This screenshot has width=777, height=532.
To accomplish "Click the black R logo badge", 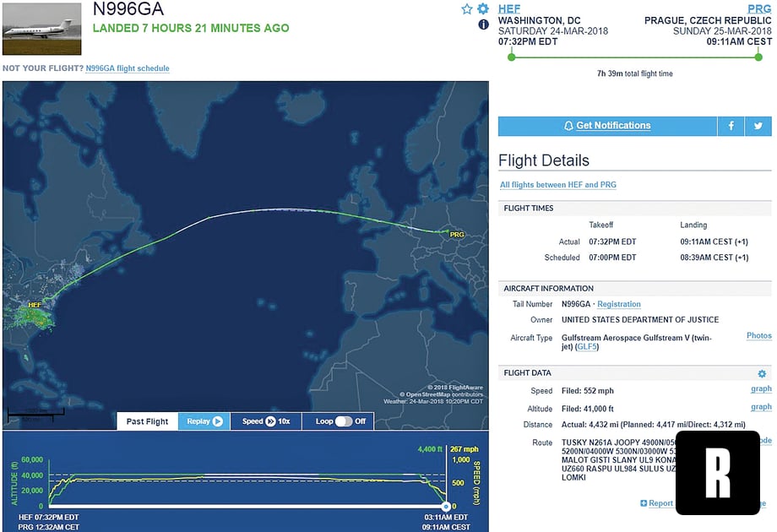I will click(x=718, y=473).
